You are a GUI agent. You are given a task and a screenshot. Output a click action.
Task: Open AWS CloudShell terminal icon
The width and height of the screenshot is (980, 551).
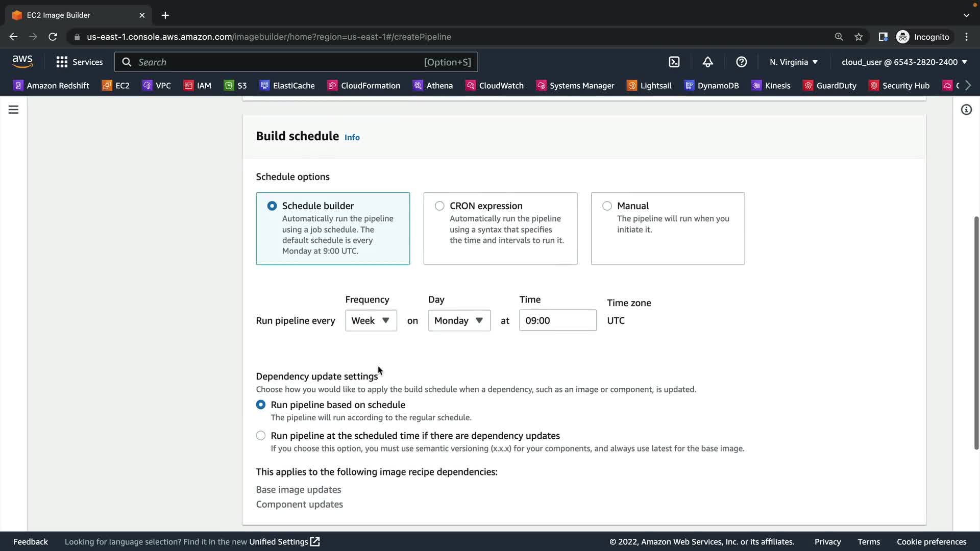[674, 62]
